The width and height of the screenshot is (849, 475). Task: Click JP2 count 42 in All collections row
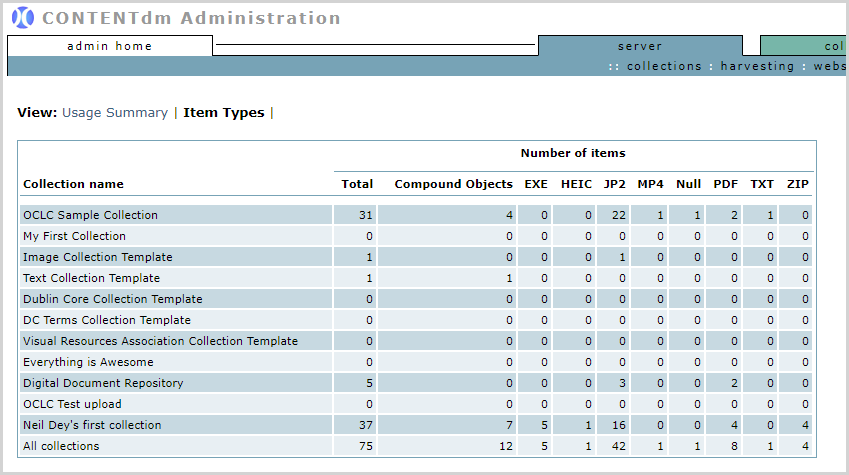(619, 446)
